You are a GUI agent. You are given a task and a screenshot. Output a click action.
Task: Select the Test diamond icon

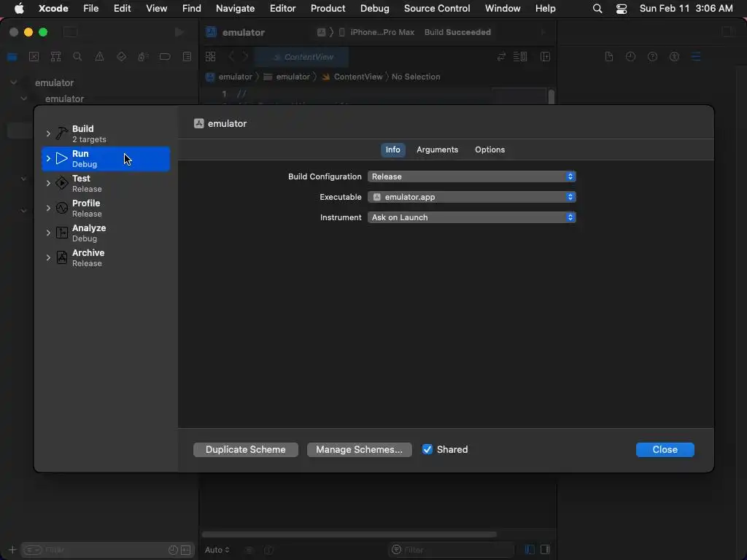point(62,183)
